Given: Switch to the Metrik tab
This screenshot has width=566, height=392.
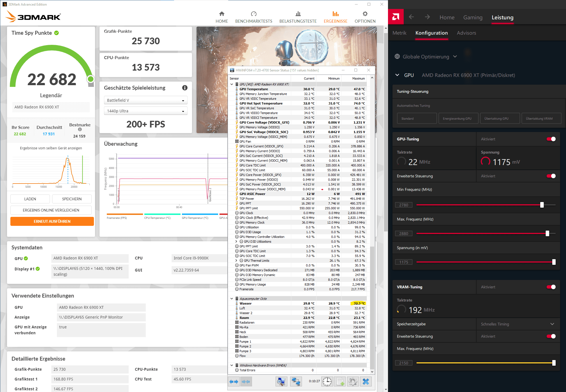Looking at the screenshot, I should coord(399,33).
